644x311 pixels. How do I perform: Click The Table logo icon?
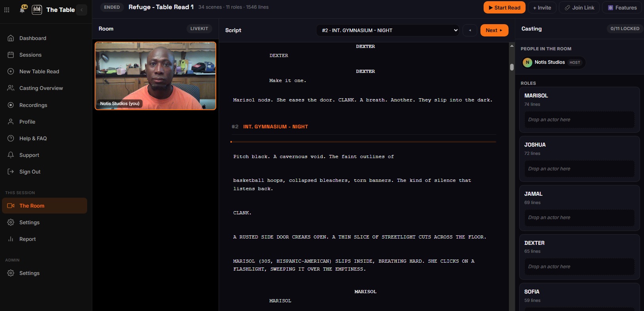[37, 10]
